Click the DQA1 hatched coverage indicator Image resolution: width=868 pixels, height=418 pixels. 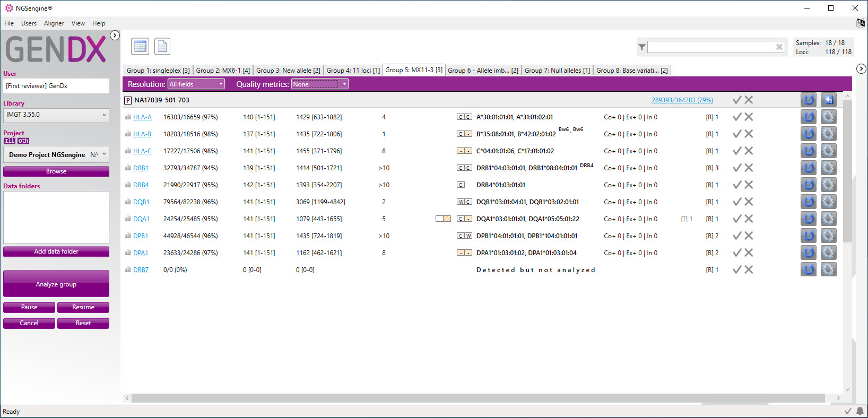pos(443,219)
